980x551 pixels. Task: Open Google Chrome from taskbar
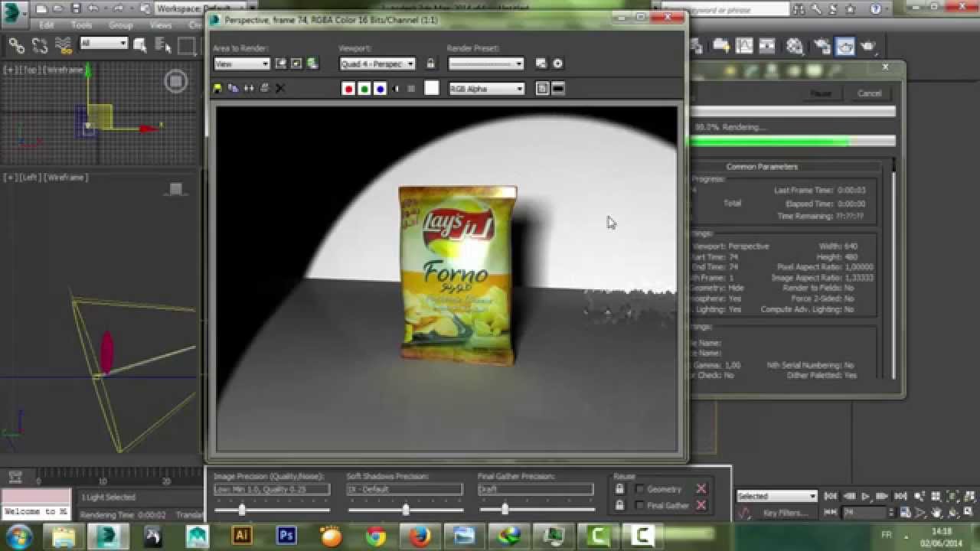coord(376,536)
